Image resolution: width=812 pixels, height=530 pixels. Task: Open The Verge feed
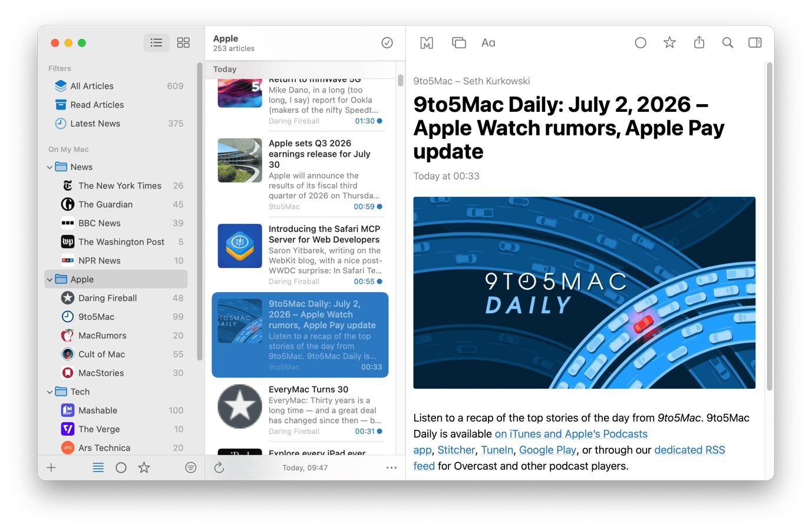(x=116, y=429)
